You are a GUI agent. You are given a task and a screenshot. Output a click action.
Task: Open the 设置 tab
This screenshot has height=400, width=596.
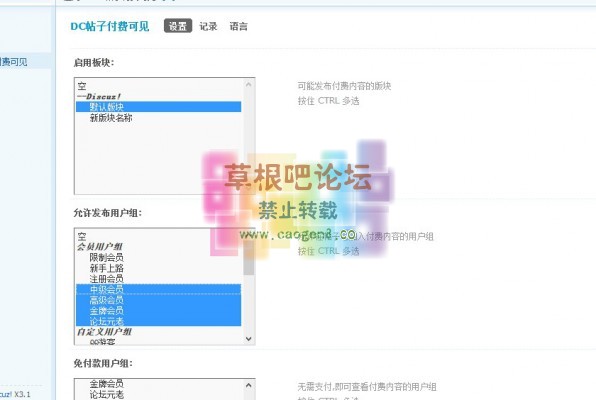(x=178, y=26)
